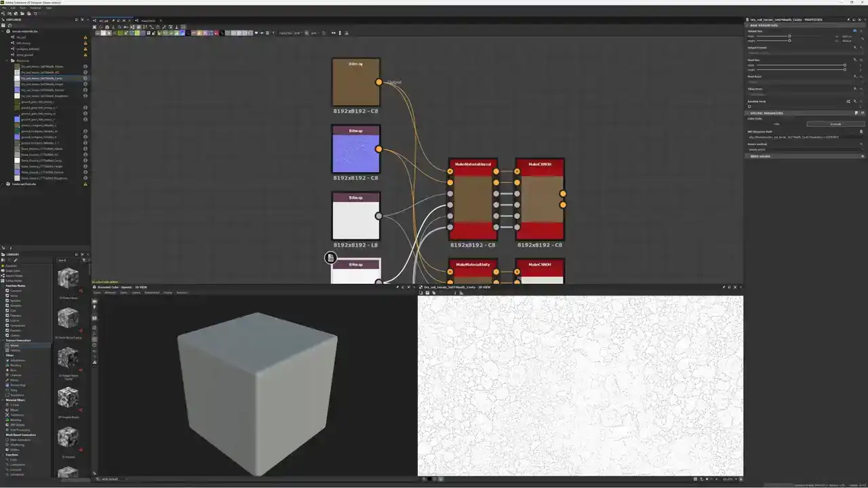This screenshot has height=488, width=868.
Task: Click the first noise thumbnail in Library
Action: 68,278
